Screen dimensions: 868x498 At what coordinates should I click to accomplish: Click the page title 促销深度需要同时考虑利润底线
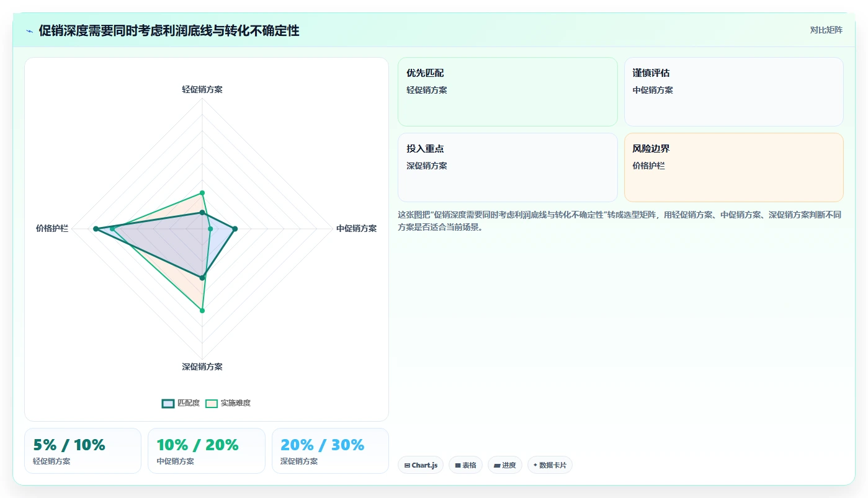pyautogui.click(x=169, y=31)
